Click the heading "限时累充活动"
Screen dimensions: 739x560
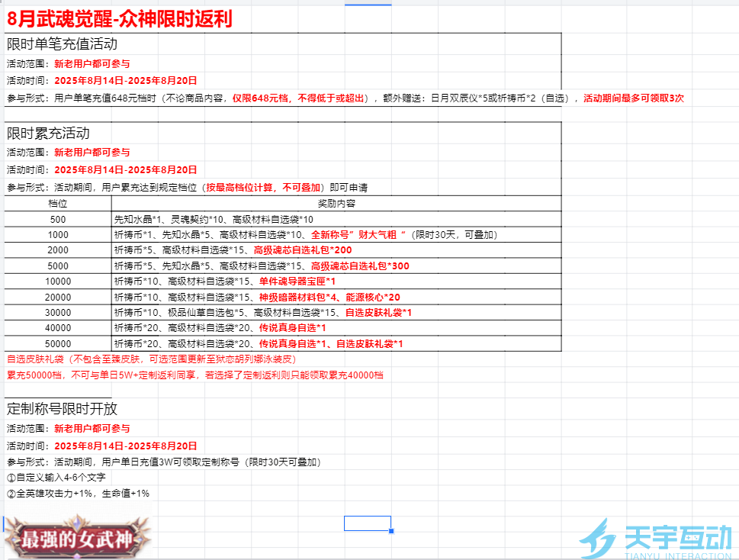click(48, 134)
